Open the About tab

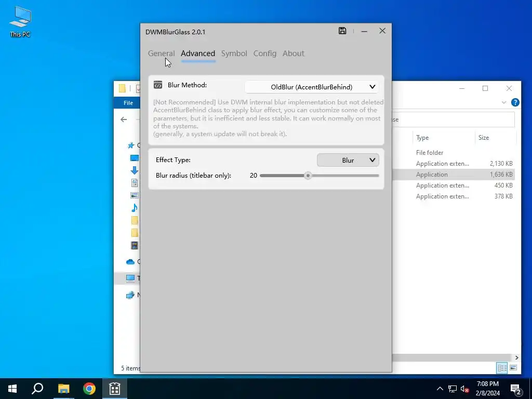(293, 54)
